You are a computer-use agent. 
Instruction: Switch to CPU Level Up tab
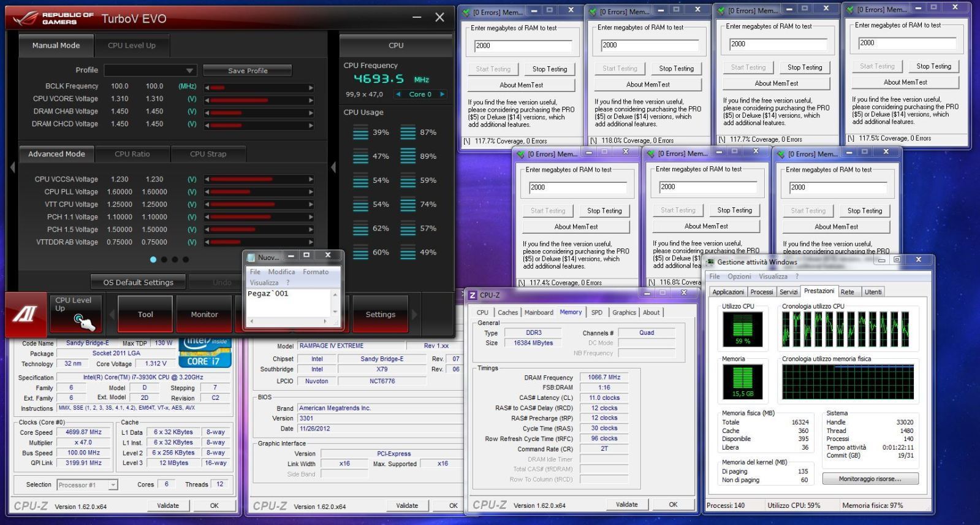pos(132,45)
